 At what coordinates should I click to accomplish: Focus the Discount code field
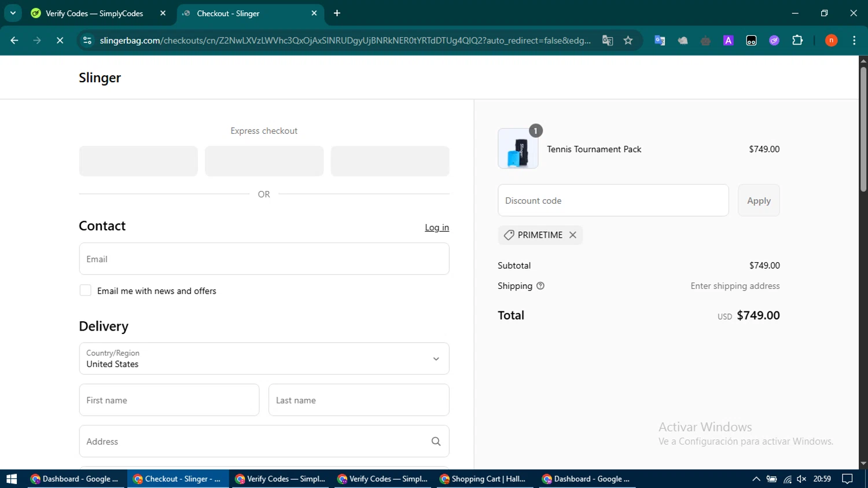(x=613, y=200)
